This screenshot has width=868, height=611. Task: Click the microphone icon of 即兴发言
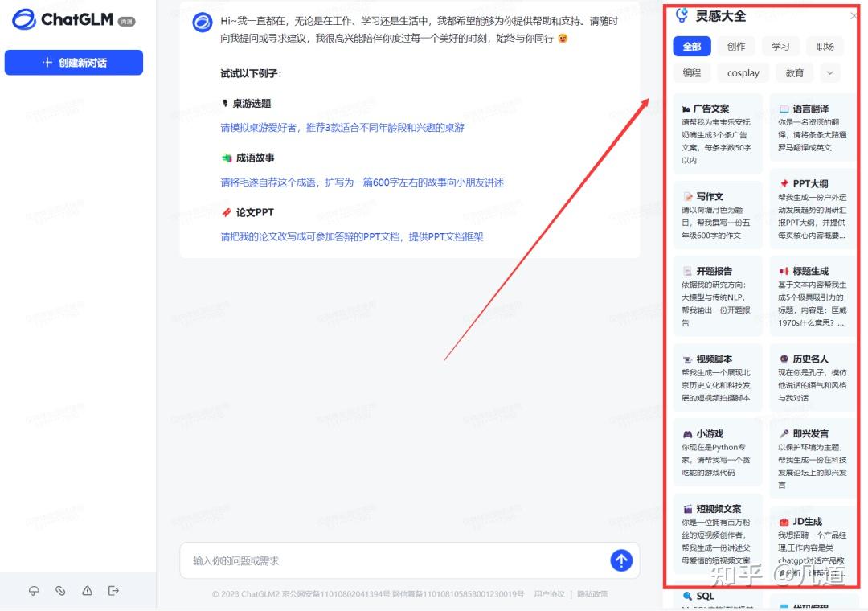point(784,434)
